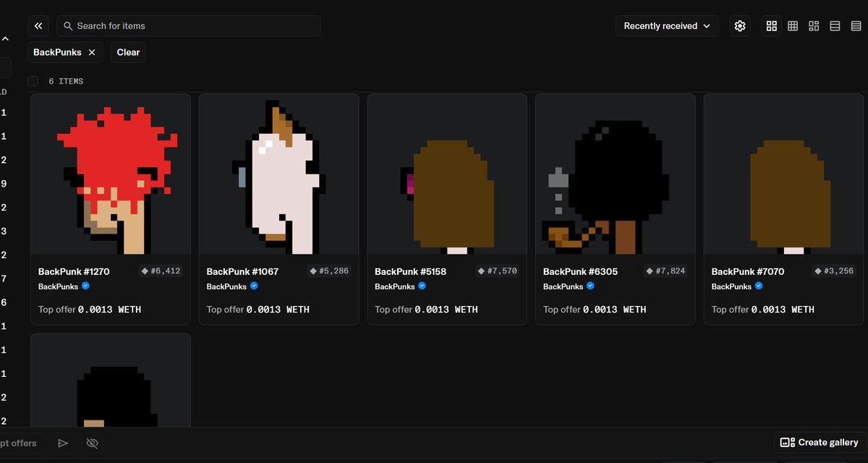Image resolution: width=868 pixels, height=463 pixels.
Task: Click the top offer price on BackPunk #7070
Action: pyautogui.click(x=783, y=310)
